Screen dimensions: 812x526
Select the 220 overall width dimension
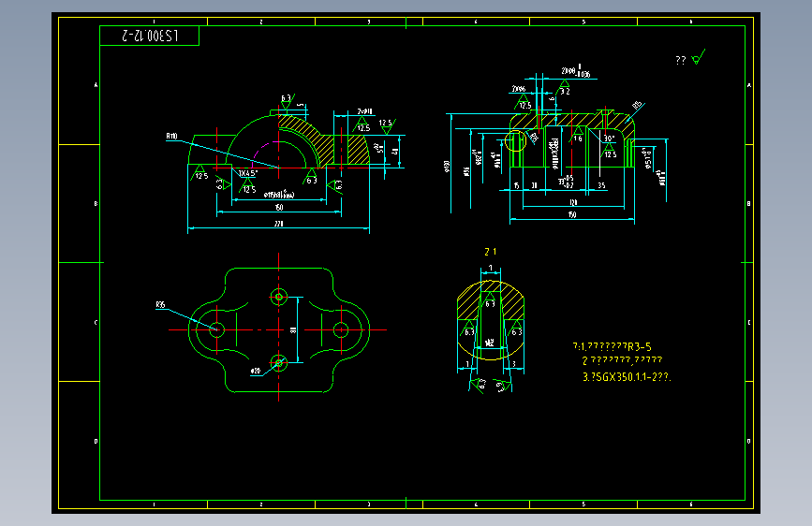278,224
